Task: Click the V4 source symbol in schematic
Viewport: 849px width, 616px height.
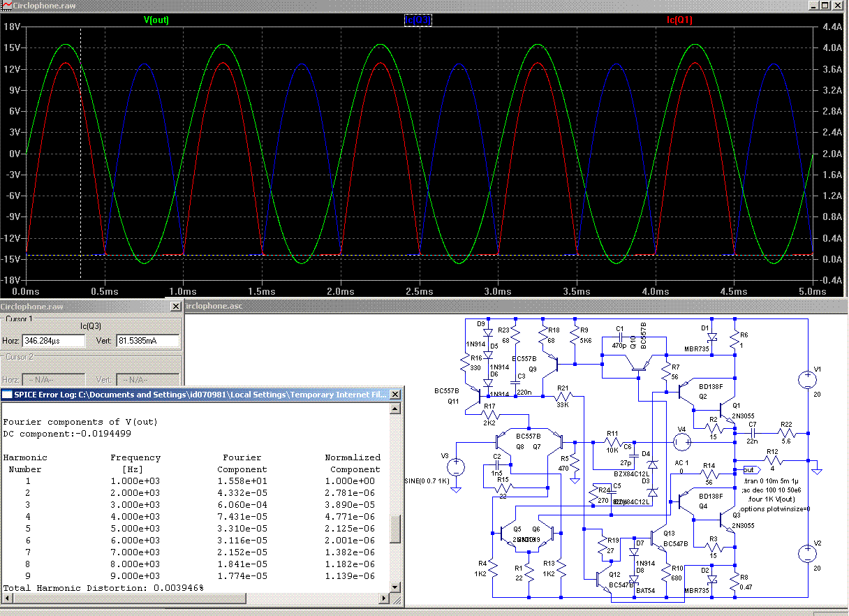Action: [x=682, y=441]
